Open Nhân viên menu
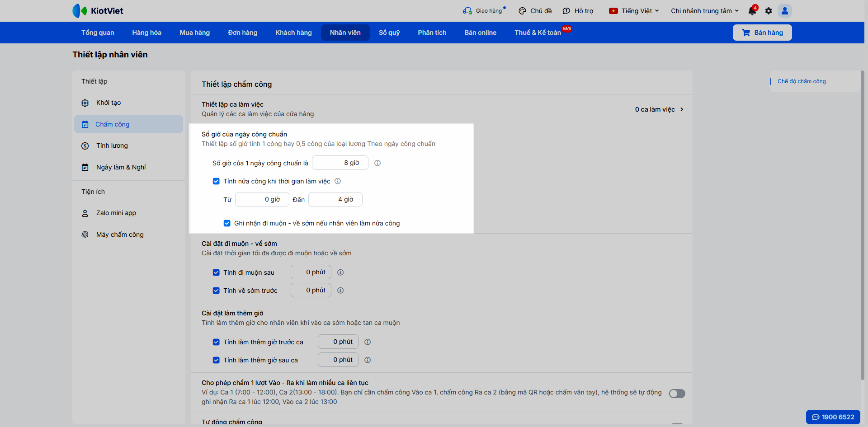The width and height of the screenshot is (868, 427). [345, 33]
